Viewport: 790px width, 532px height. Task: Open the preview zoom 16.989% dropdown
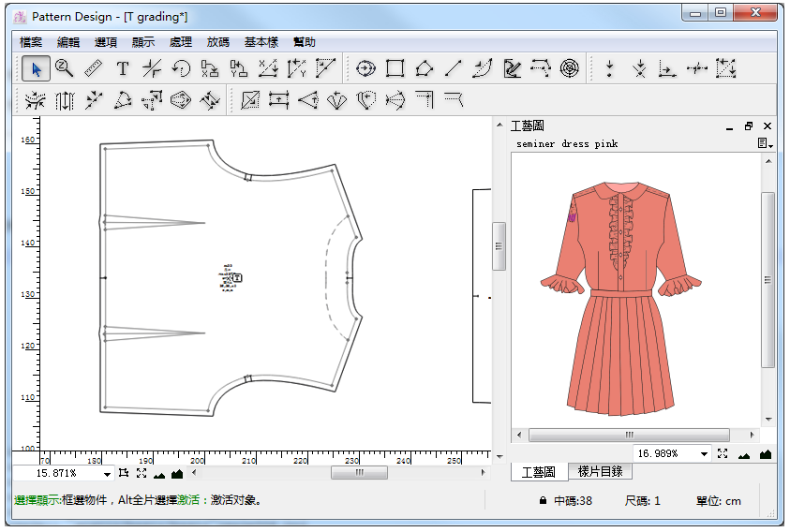pos(704,453)
